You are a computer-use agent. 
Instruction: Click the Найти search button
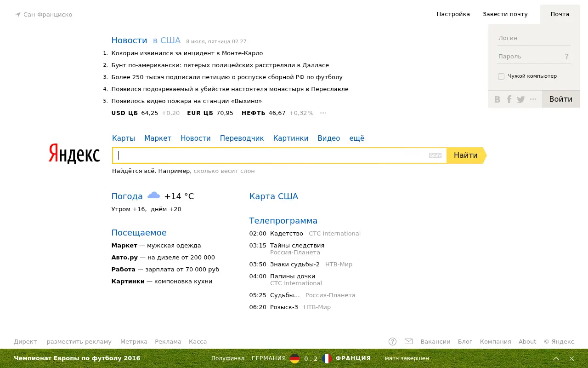coord(466,155)
